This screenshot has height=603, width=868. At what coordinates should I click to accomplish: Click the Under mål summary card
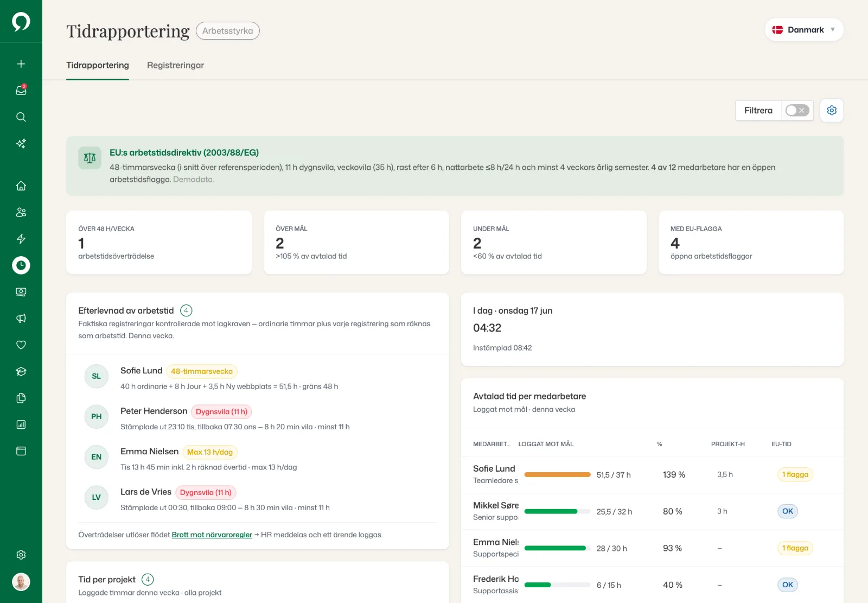(554, 243)
